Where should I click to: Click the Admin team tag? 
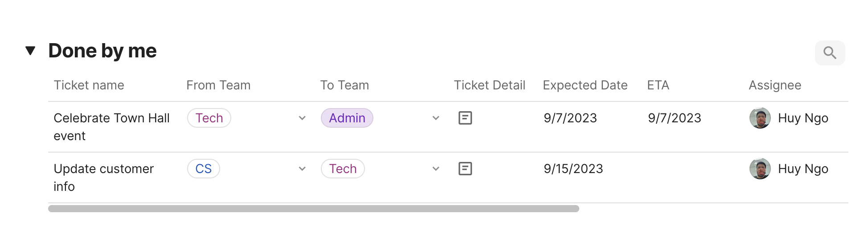[x=347, y=118]
